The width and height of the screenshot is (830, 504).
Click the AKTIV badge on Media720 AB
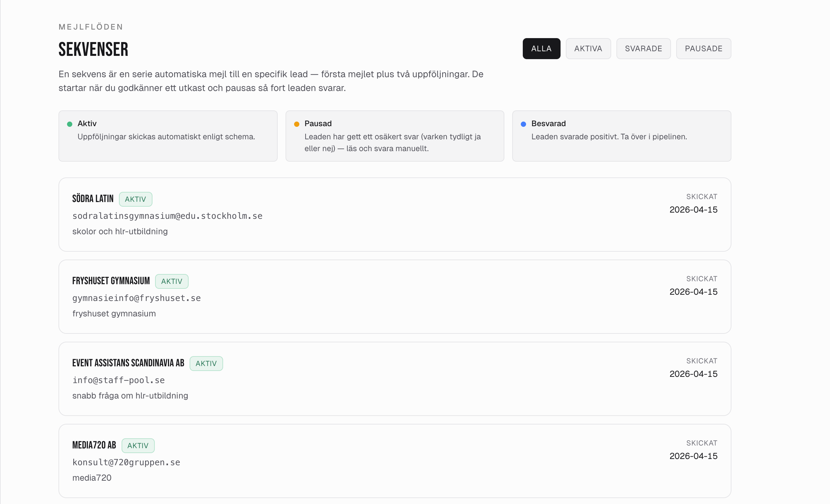[138, 446]
